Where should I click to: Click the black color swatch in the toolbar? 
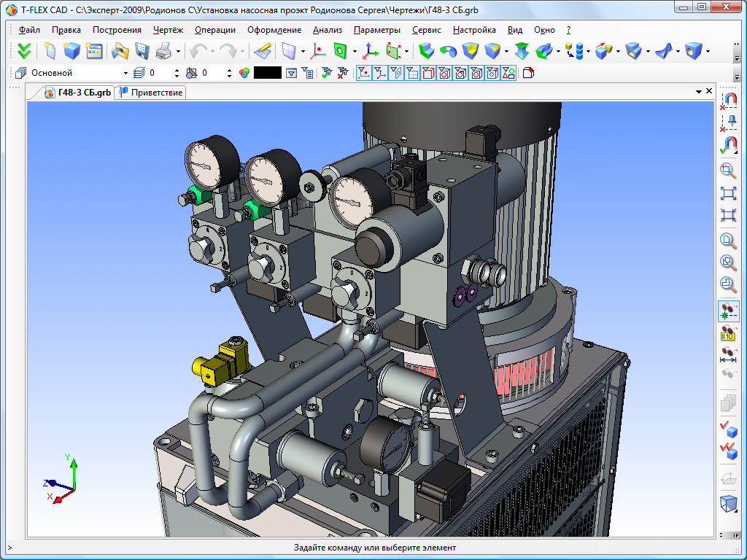click(x=267, y=73)
